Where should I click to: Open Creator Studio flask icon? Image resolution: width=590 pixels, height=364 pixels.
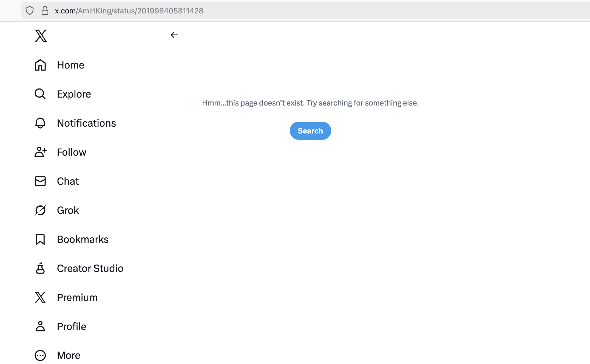point(40,268)
